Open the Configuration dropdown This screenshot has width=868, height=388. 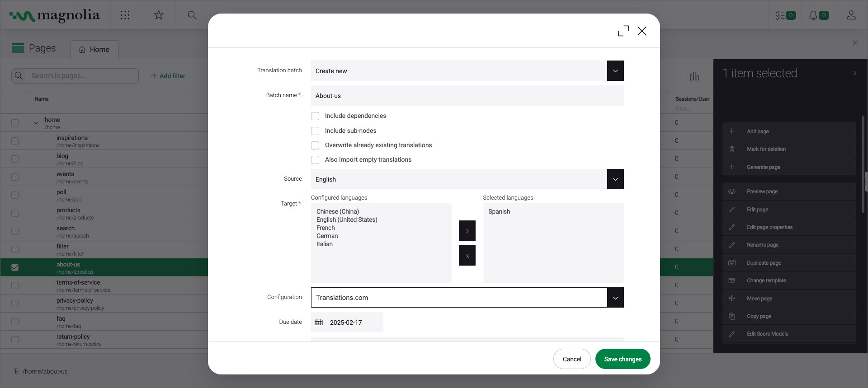click(615, 298)
